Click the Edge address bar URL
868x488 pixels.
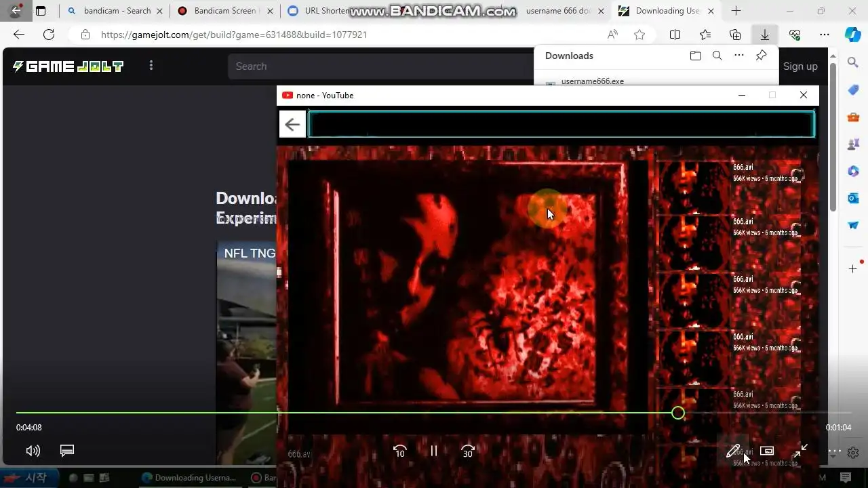234,35
